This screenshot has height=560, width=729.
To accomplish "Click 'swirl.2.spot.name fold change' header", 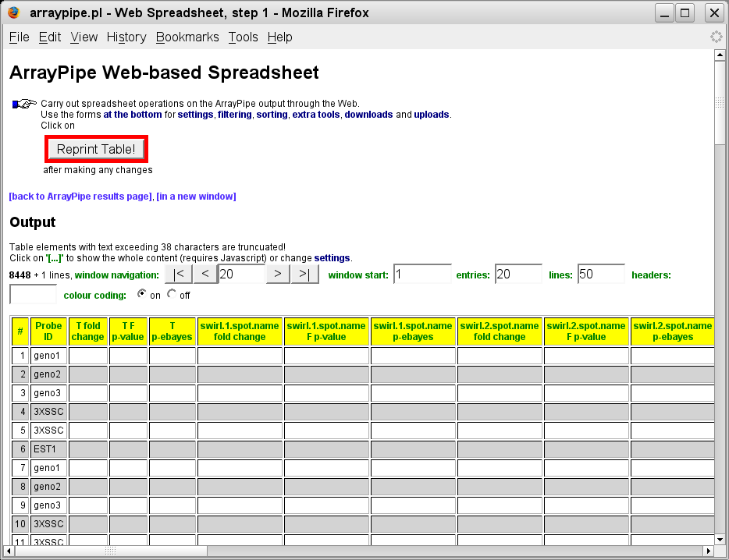I will pos(500,331).
